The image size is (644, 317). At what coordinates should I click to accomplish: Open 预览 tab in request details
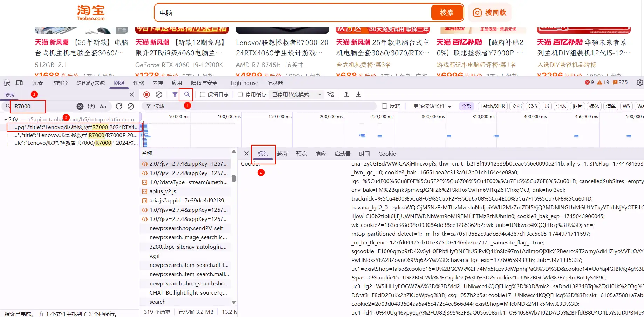pos(301,154)
